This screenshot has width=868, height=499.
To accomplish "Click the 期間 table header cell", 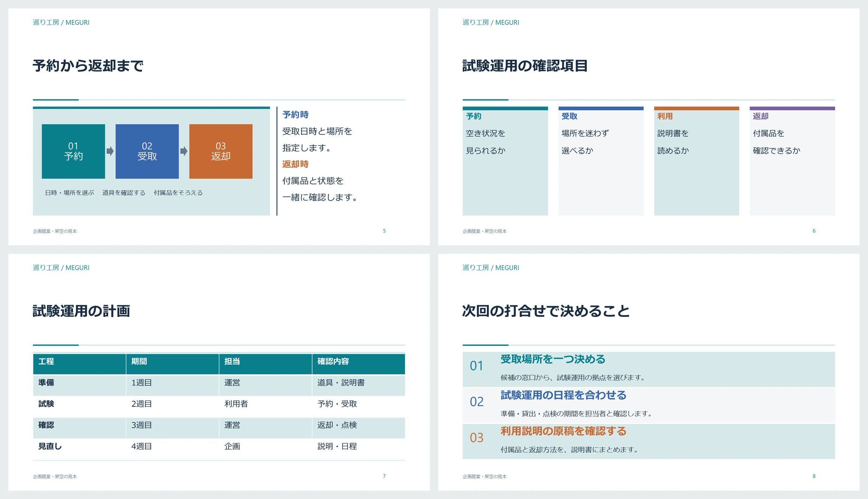I will [x=172, y=364].
